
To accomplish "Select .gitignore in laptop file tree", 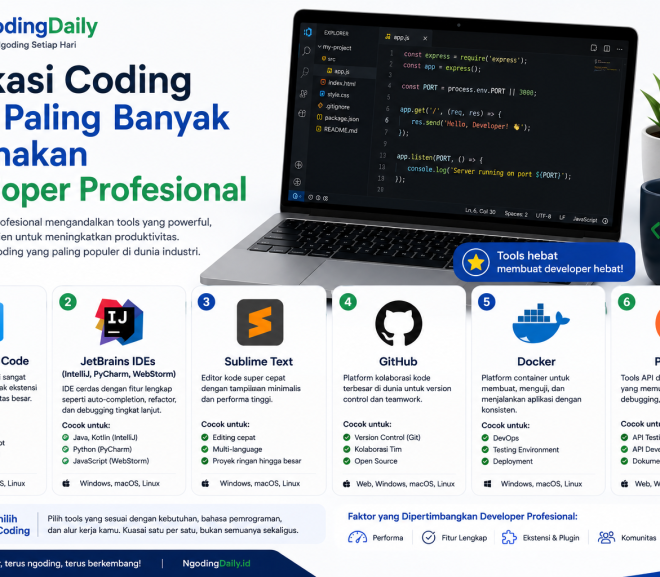I will click(x=334, y=106).
